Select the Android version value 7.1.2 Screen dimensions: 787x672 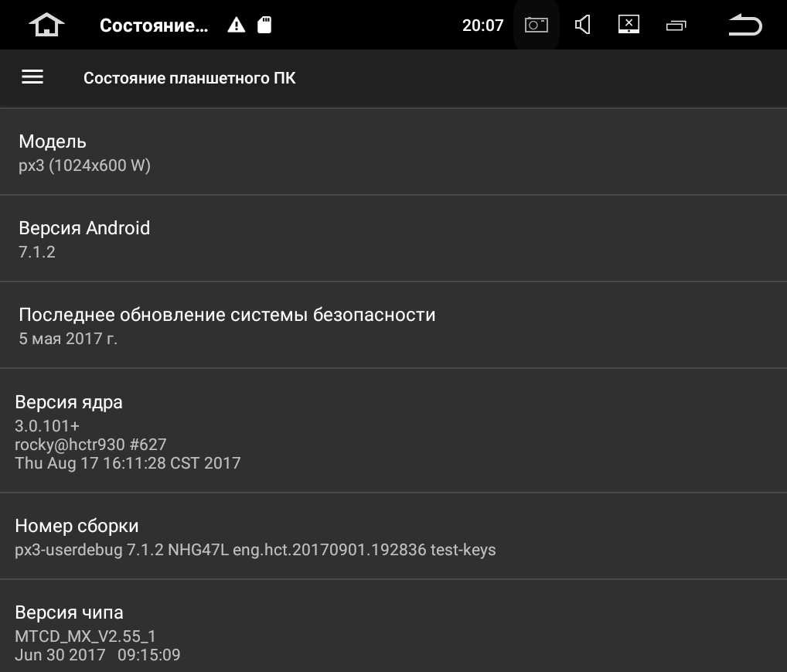tap(37, 251)
